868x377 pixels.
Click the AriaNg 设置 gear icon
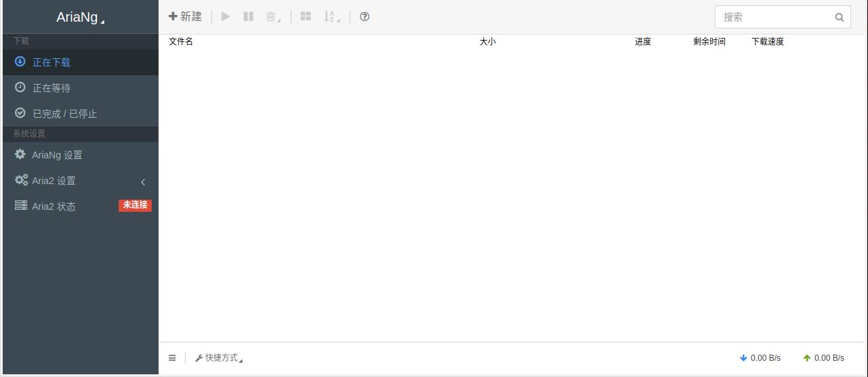click(x=20, y=154)
